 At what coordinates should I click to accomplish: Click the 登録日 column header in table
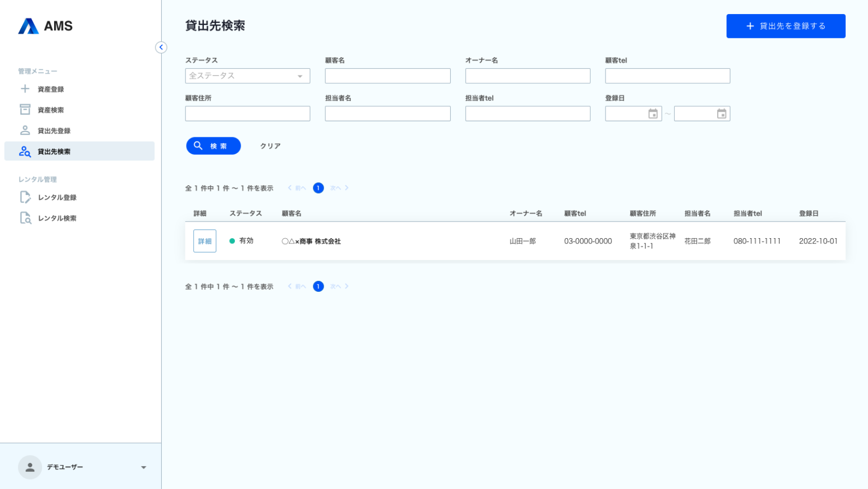[809, 213]
